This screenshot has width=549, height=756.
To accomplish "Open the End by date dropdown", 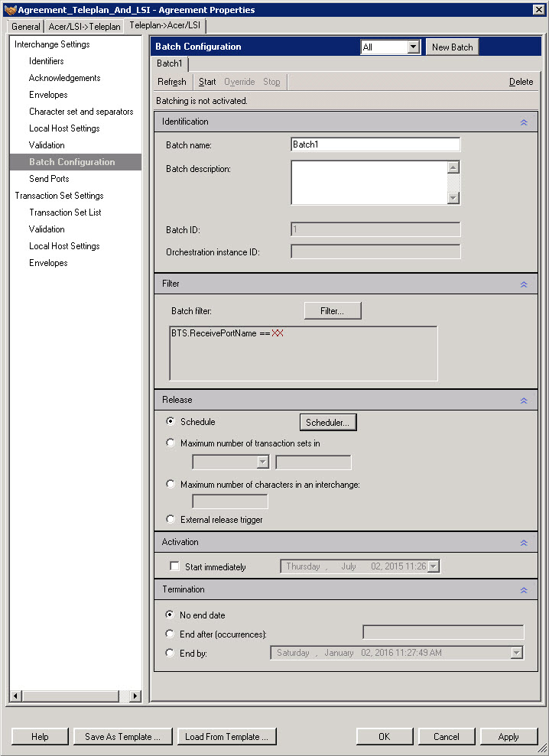I will point(516,653).
